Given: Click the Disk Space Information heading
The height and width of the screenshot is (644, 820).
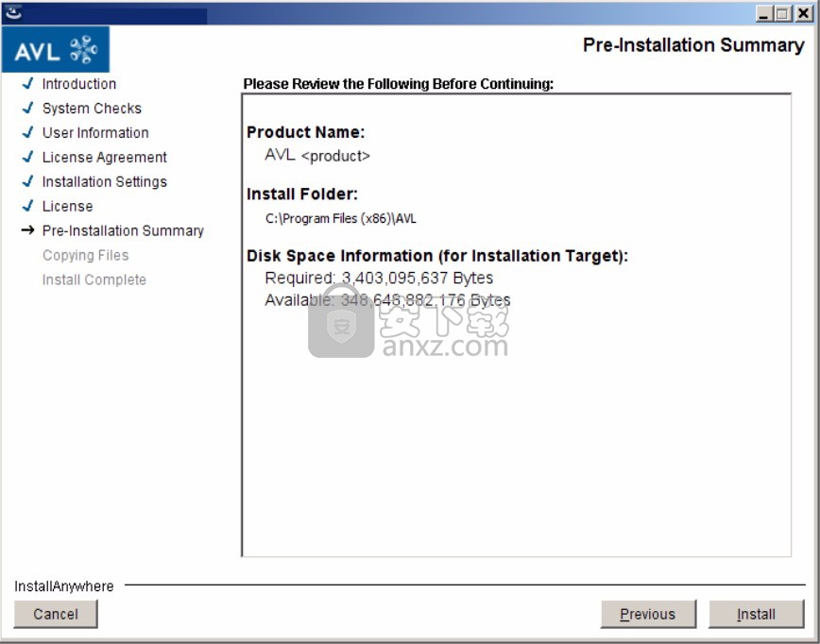Looking at the screenshot, I should (x=437, y=256).
